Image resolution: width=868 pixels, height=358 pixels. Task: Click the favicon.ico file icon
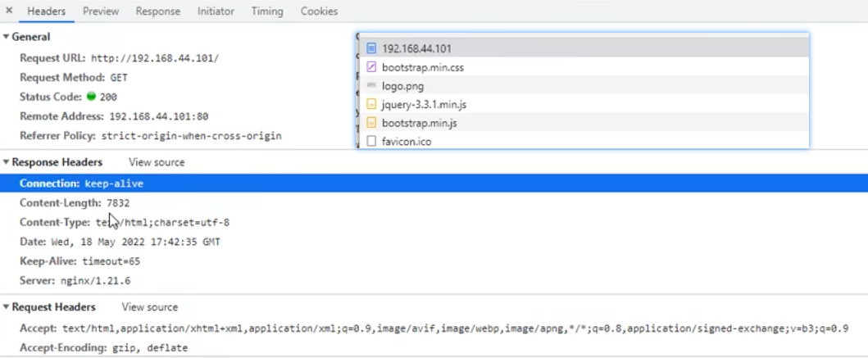point(371,141)
